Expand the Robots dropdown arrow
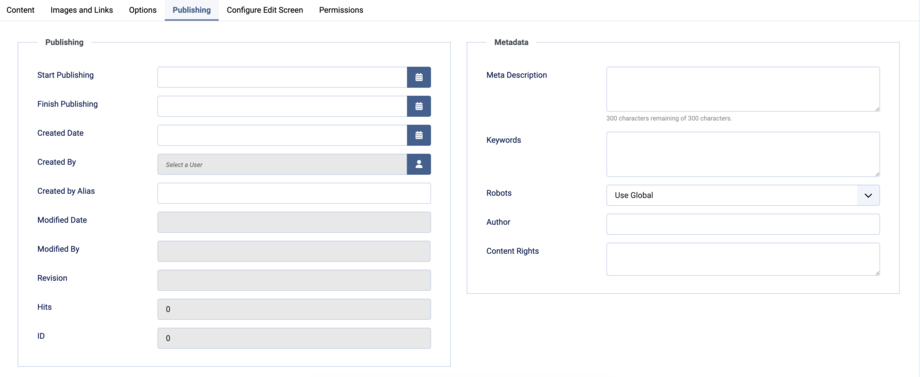 coord(868,195)
